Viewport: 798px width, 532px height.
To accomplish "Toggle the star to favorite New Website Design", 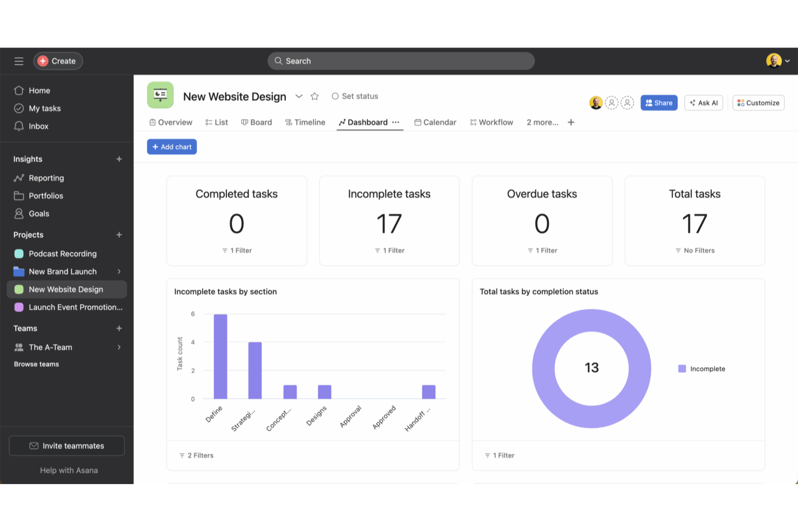I will click(314, 96).
